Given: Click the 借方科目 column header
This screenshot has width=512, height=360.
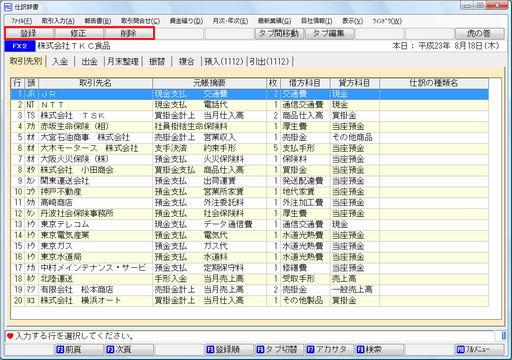Looking at the screenshot, I should [305, 83].
